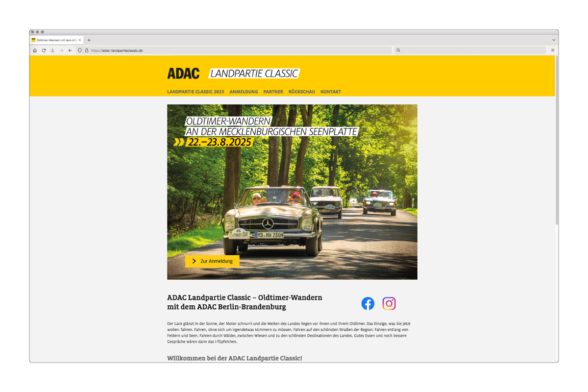
Task: Open the Rückschau menu item
Action: coord(302,92)
